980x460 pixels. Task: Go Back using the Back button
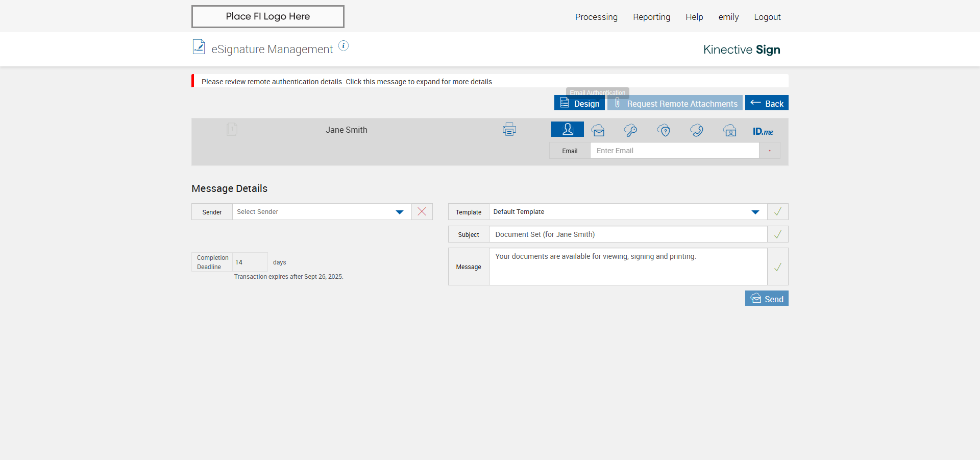click(x=767, y=103)
